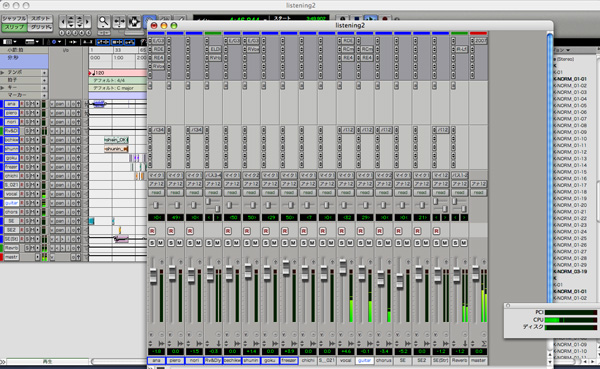Select the chichi track name in the mixer
The width and height of the screenshot is (600, 369).
click(308, 361)
